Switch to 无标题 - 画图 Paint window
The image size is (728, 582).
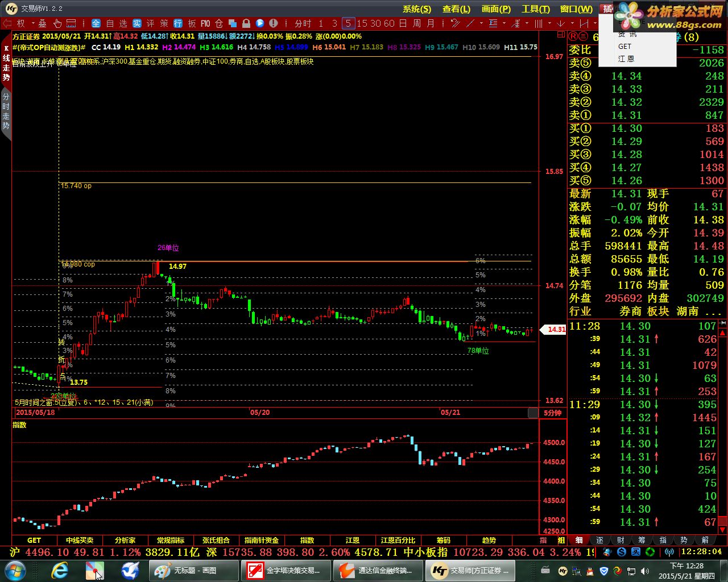tap(194, 570)
